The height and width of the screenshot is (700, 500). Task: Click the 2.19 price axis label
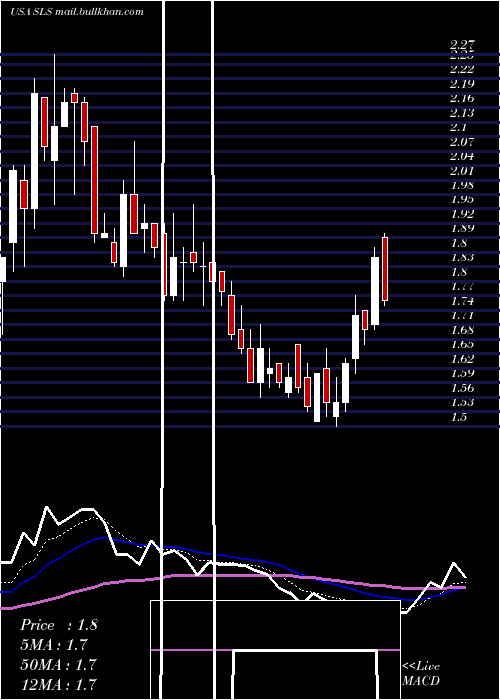pyautogui.click(x=462, y=84)
